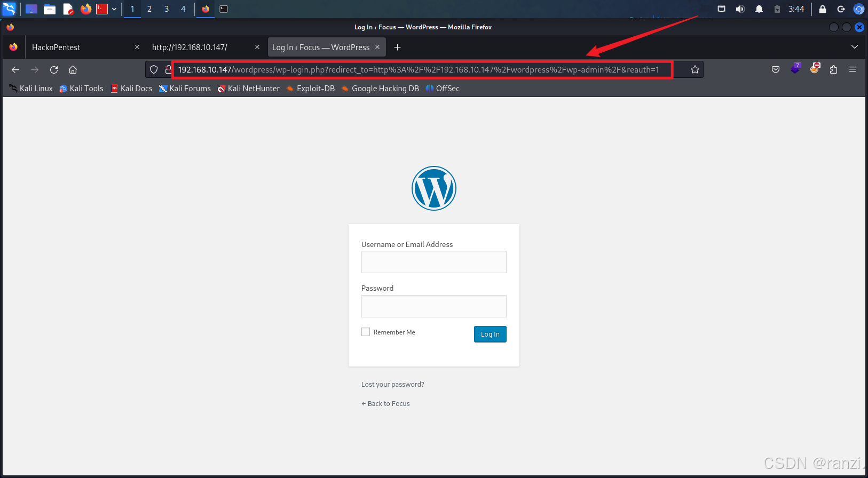This screenshot has height=478, width=868.
Task: Switch to workspace 3
Action: coord(167,9)
